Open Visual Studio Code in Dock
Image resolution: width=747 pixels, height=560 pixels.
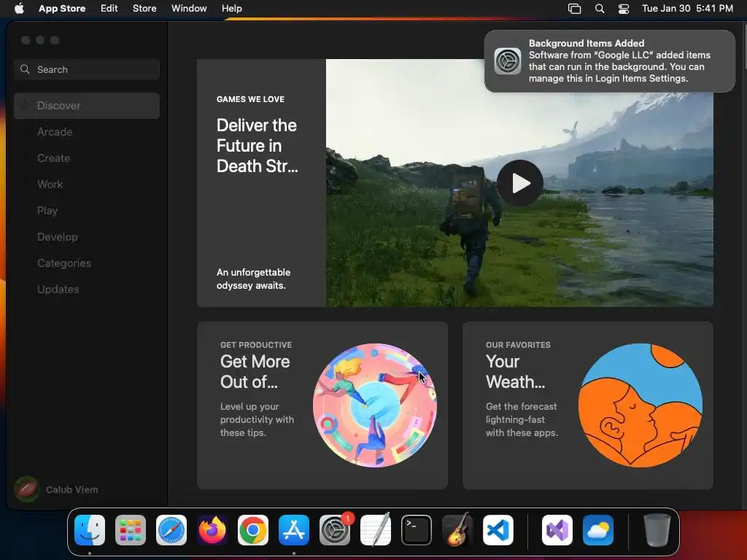tap(498, 530)
